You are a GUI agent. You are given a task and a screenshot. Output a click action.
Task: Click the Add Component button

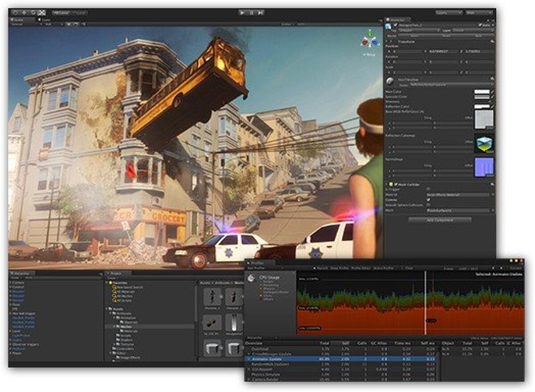click(x=440, y=220)
